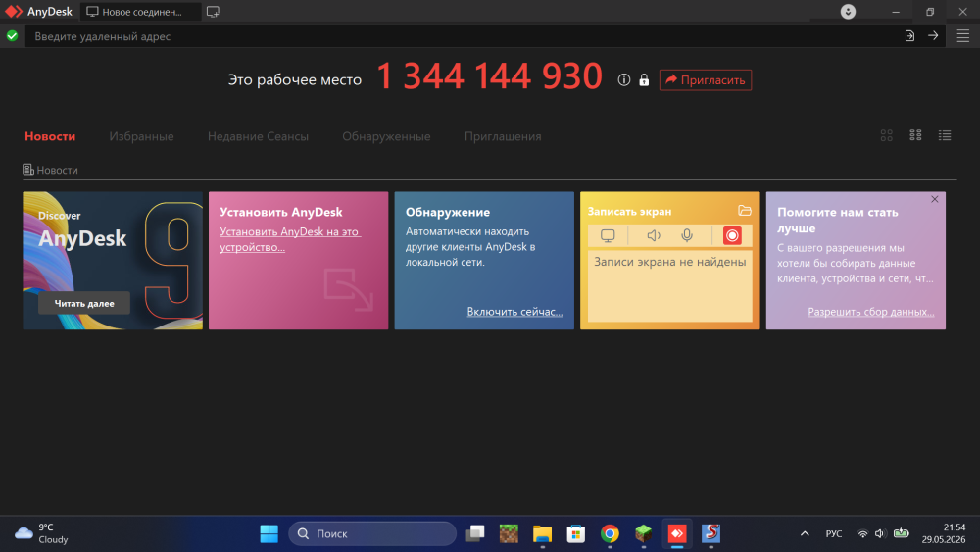Switch to large tiles view
Viewport: 980px width, 552px height.
[886, 135]
